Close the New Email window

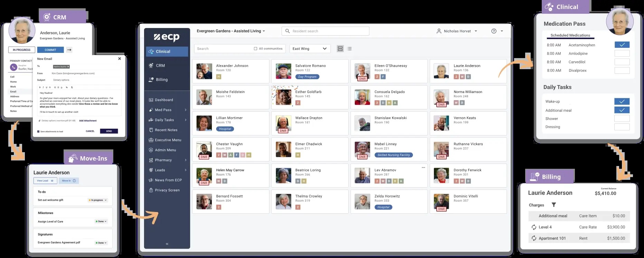(x=120, y=59)
